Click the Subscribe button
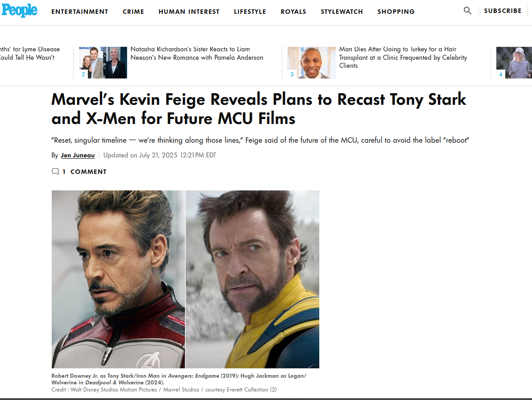The height and width of the screenshot is (400, 532). [x=503, y=11]
